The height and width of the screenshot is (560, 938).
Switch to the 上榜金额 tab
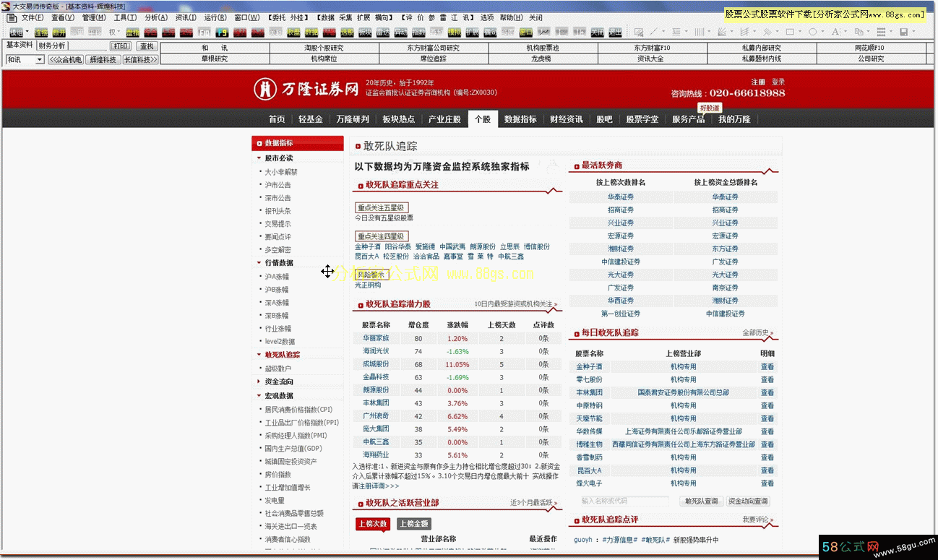point(413,524)
